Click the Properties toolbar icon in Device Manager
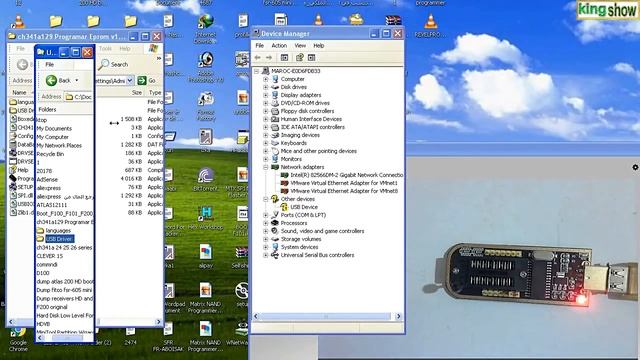Screen dimensions: 640x360 click(284, 58)
